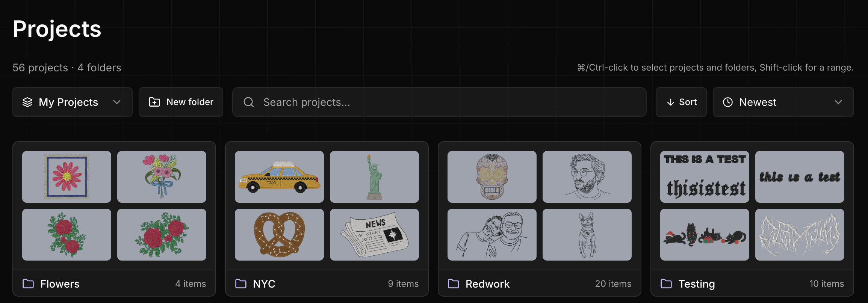This screenshot has height=303, width=868.
Task: Click the folder icon beside NYC
Action: [x=241, y=283]
